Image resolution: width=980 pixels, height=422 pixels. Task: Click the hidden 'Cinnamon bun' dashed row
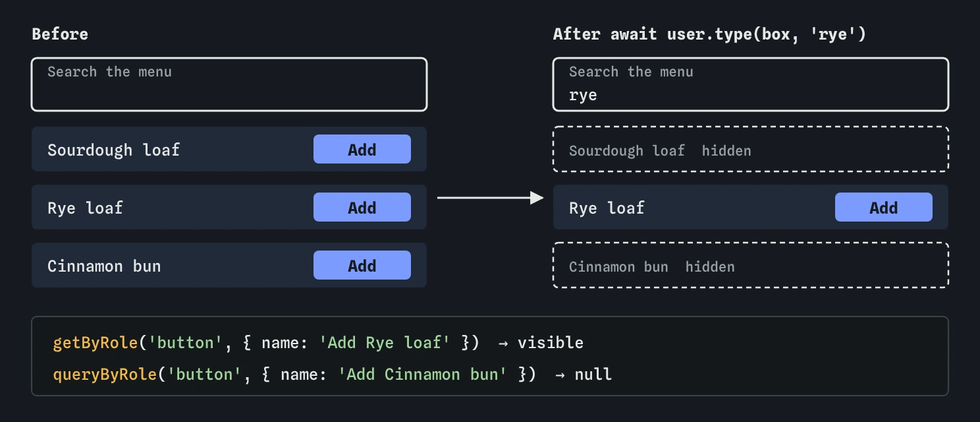[x=751, y=265]
